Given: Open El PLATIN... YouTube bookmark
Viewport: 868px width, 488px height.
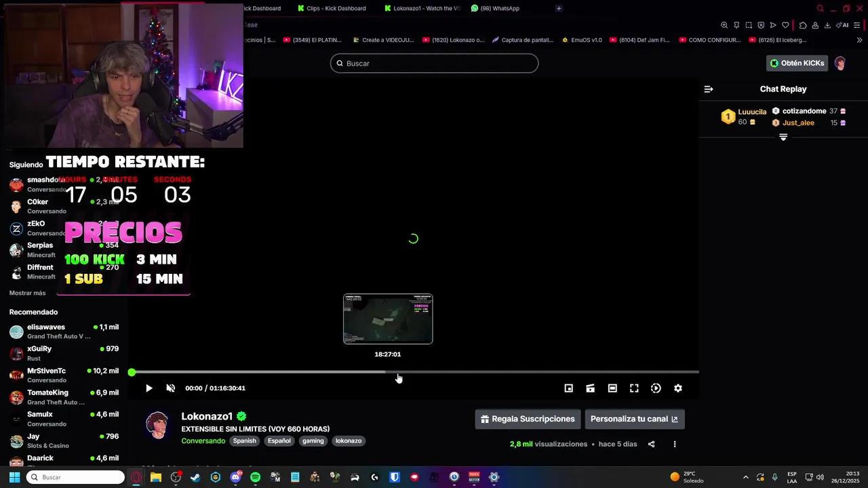Looking at the screenshot, I should [313, 40].
